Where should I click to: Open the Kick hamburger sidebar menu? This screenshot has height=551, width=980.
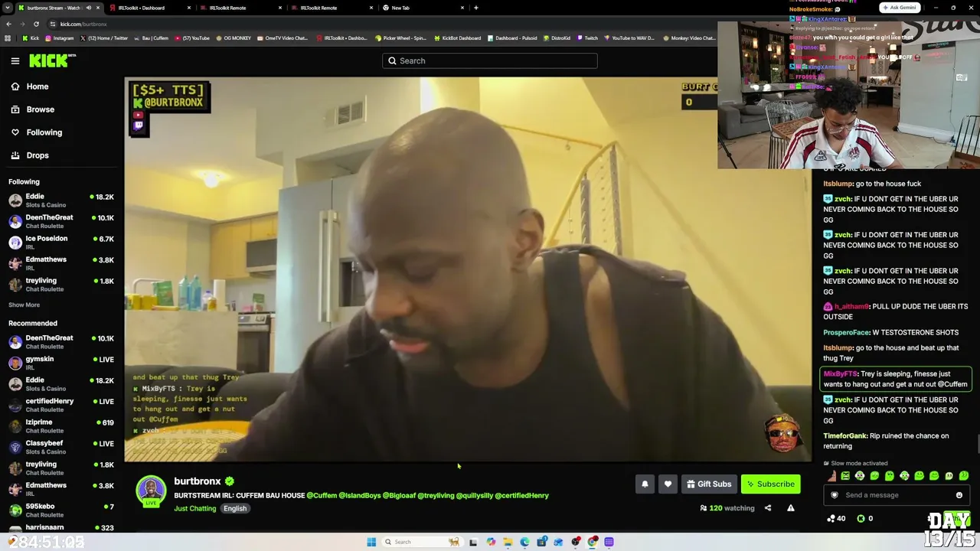tap(15, 60)
